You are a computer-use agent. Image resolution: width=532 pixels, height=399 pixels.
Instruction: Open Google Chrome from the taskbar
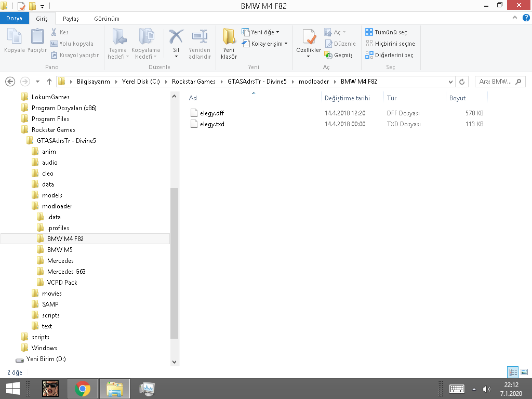83,389
